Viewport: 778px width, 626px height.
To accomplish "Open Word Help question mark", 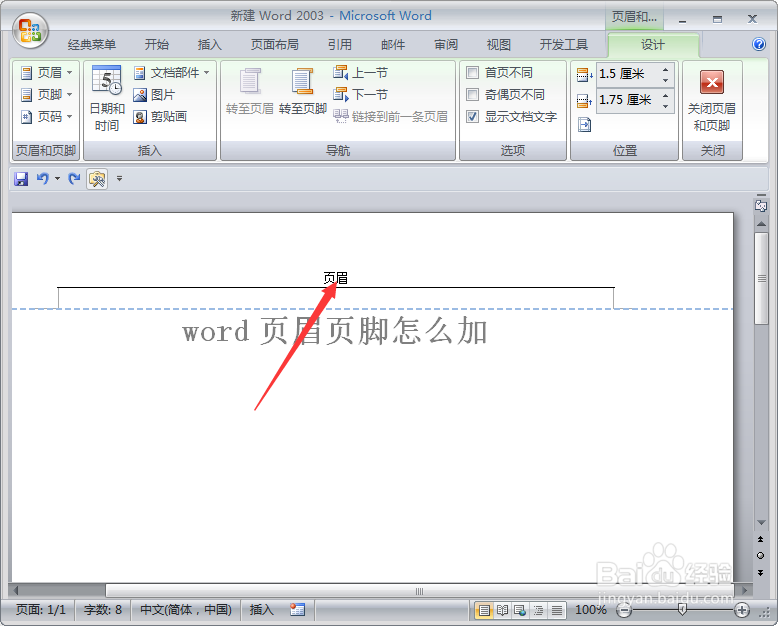I will pyautogui.click(x=759, y=44).
